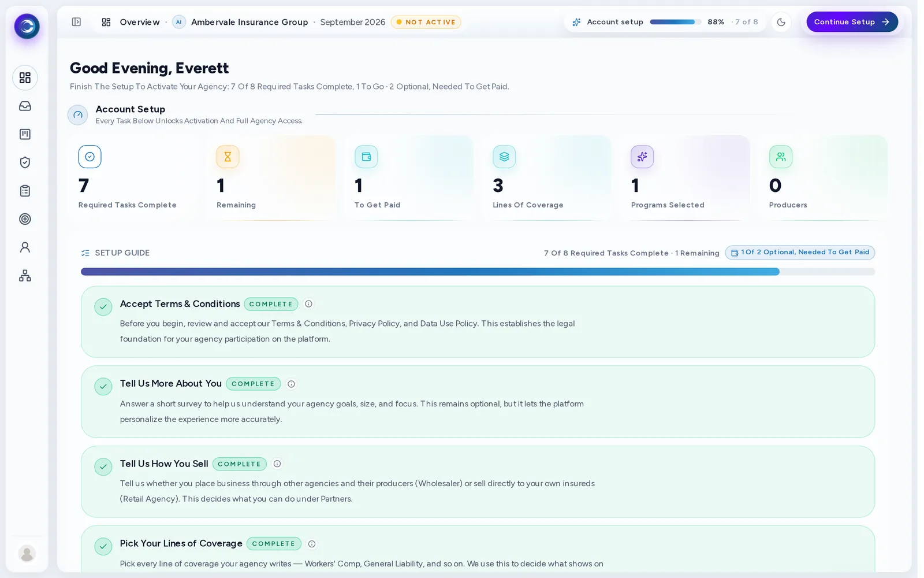Open the Programs Selected stat card

pyautogui.click(x=685, y=178)
